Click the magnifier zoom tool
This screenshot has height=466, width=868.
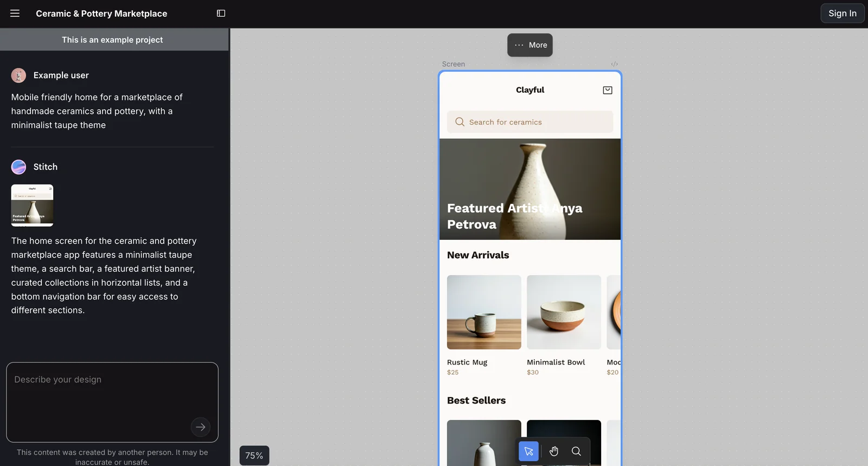576,451
